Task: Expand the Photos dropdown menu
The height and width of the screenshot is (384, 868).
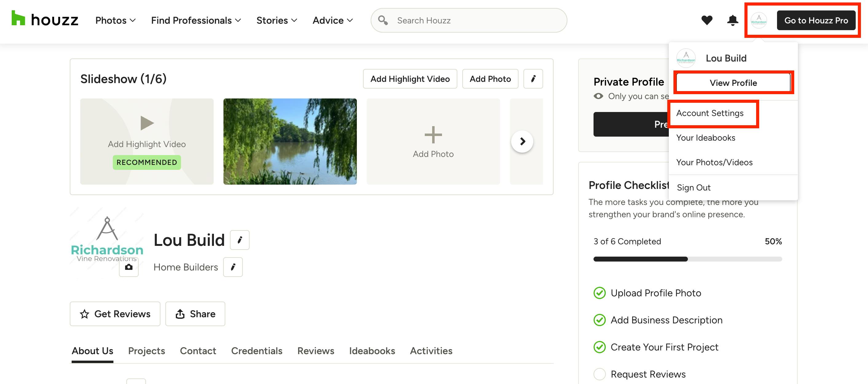Action: click(x=115, y=21)
